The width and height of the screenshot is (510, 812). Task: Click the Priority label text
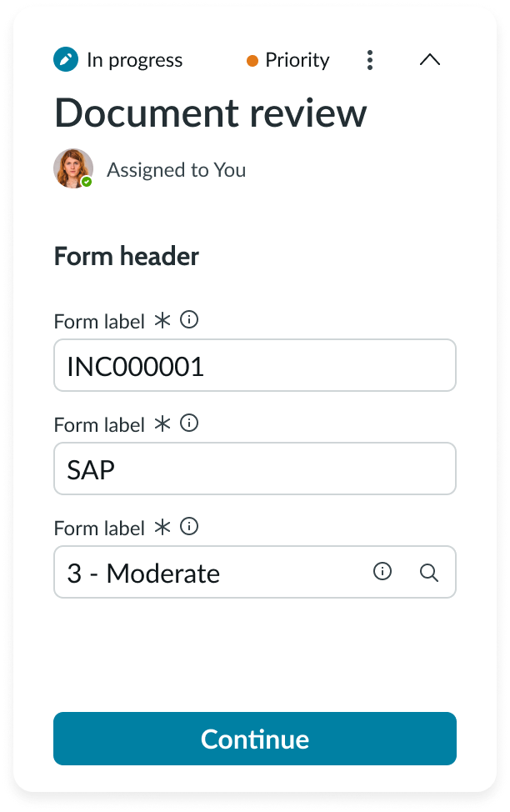pos(297,60)
